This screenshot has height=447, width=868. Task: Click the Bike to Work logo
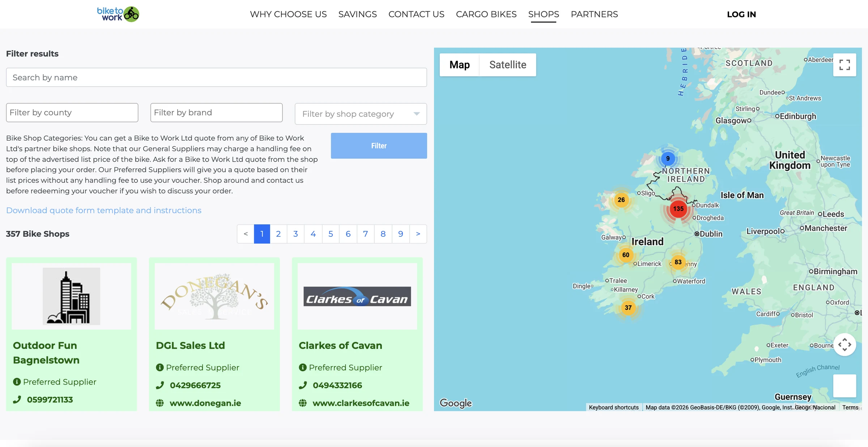(x=118, y=14)
